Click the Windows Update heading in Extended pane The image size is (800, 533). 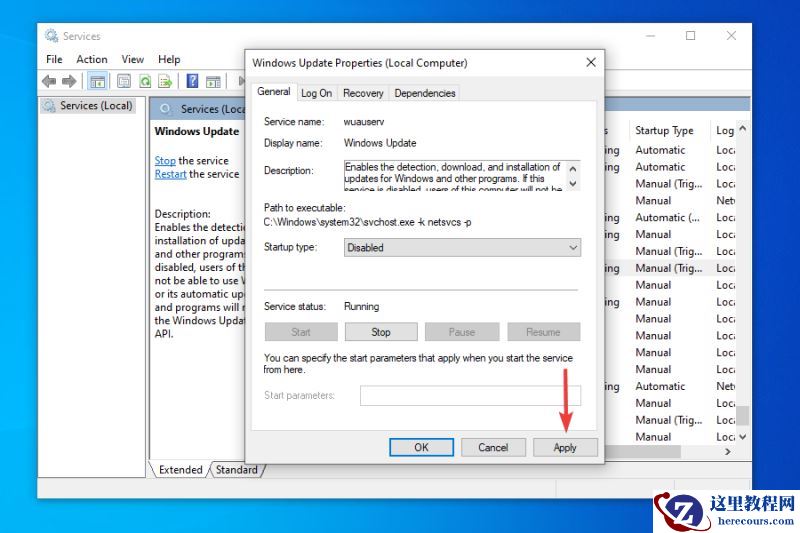click(197, 131)
